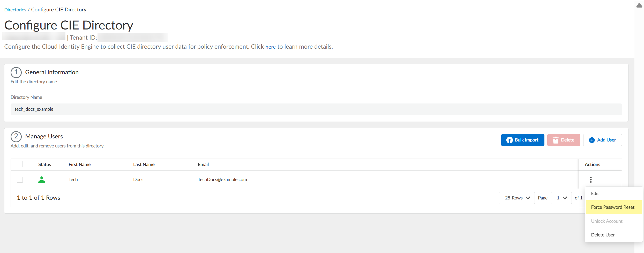The image size is (644, 253).
Task: Click the green user status icon
Action: [42, 180]
